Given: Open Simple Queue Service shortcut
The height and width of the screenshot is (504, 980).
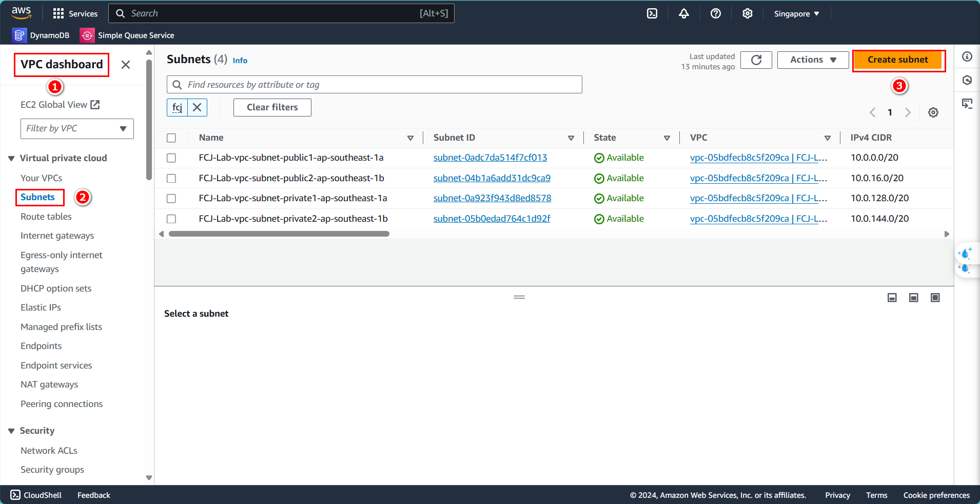Looking at the screenshot, I should coord(127,35).
